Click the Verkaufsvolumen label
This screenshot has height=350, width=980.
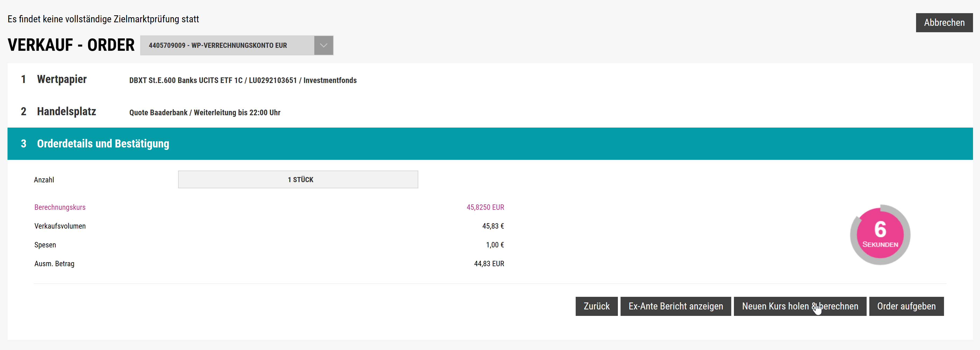[x=60, y=226]
